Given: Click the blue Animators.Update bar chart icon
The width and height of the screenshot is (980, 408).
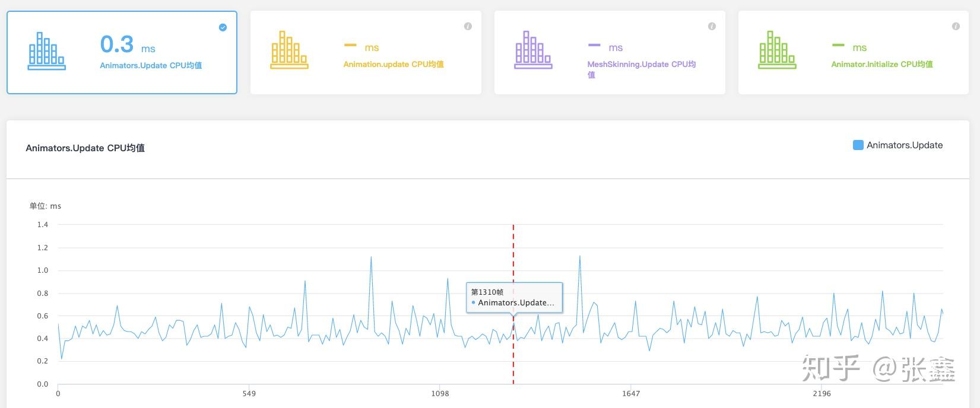Looking at the screenshot, I should click(46, 51).
